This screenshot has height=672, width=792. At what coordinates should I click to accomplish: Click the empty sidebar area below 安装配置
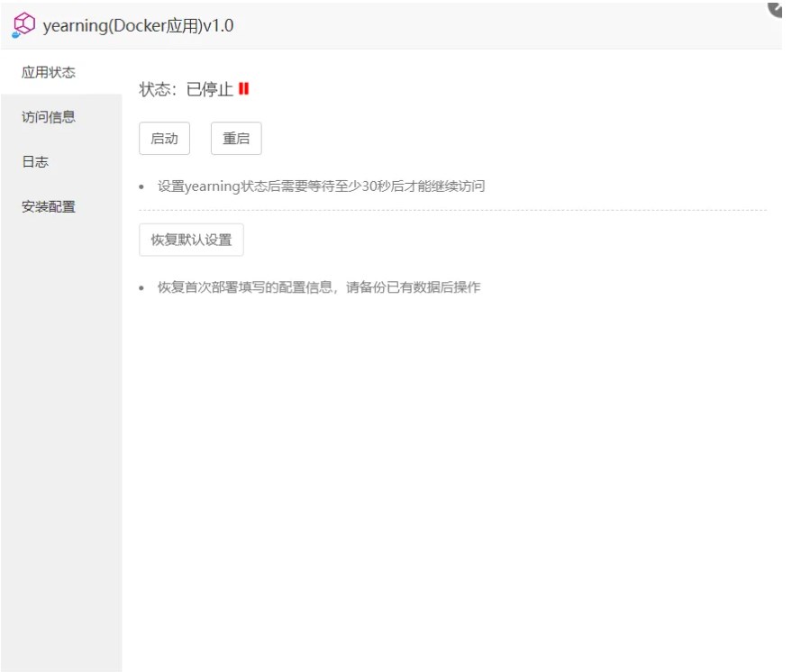click(61, 432)
